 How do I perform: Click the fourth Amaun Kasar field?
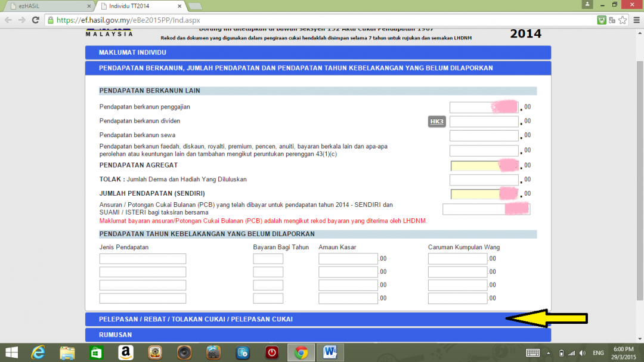pyautogui.click(x=348, y=298)
